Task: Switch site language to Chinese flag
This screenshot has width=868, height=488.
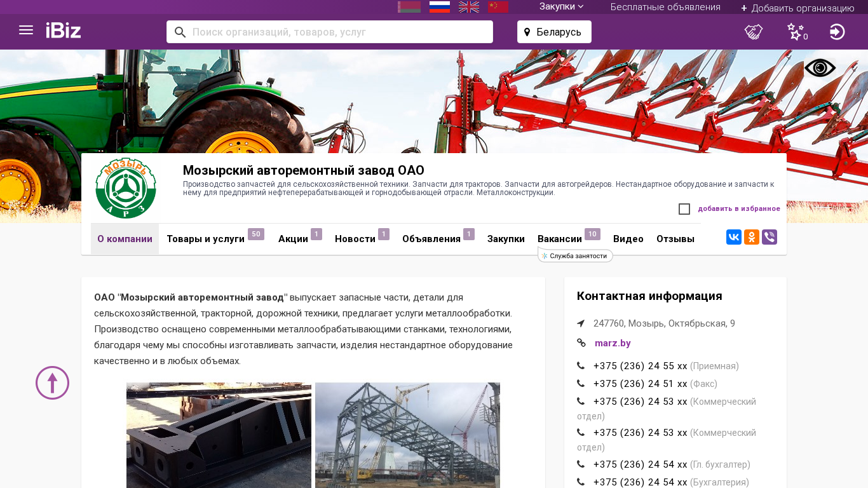Action: [x=498, y=7]
